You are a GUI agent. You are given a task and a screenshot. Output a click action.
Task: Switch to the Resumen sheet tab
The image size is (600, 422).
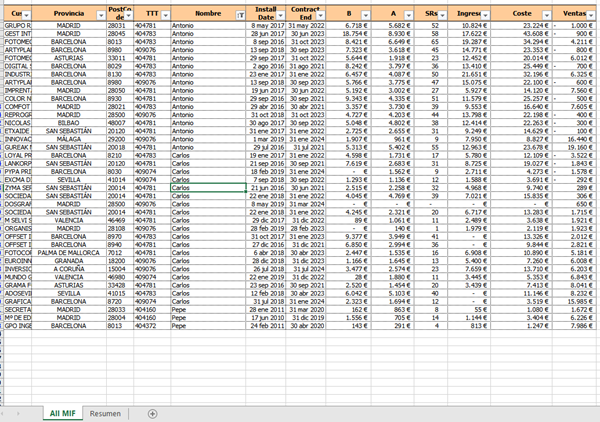click(105, 413)
